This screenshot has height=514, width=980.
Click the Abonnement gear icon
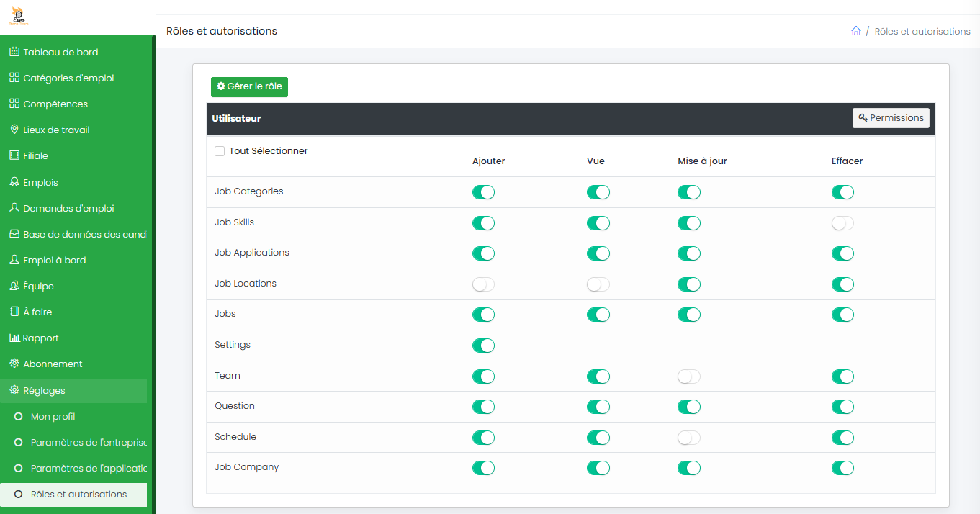[x=14, y=364]
